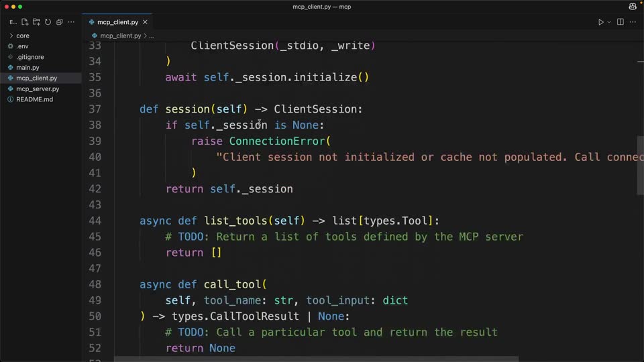Click 'return None' on line 52

tap(201, 348)
